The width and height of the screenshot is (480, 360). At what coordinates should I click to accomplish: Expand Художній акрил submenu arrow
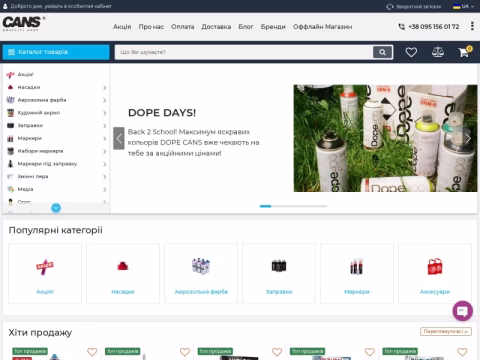(x=104, y=113)
